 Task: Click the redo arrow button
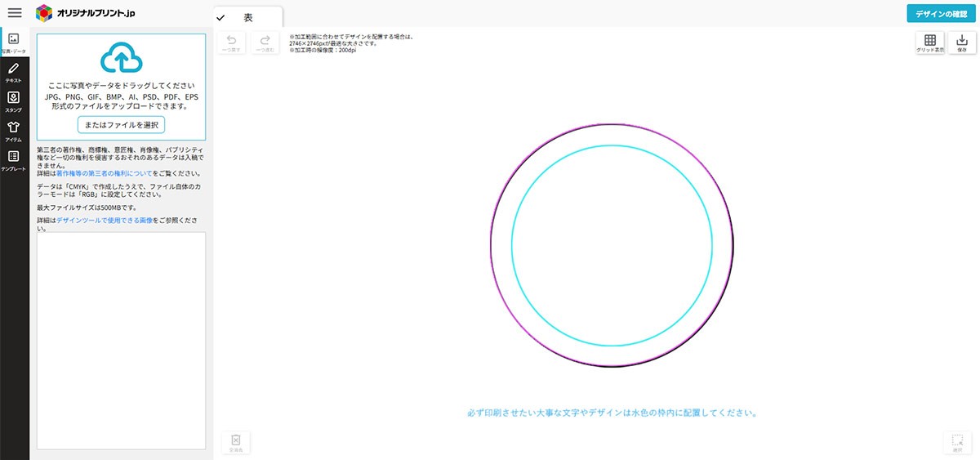[264, 42]
